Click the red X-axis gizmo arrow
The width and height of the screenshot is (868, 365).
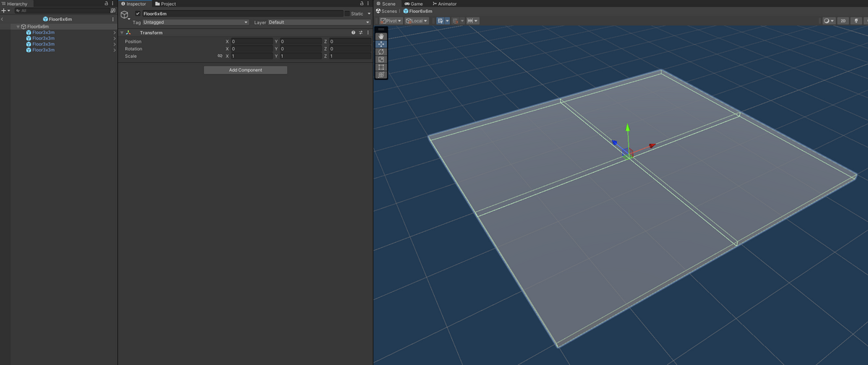(651, 146)
